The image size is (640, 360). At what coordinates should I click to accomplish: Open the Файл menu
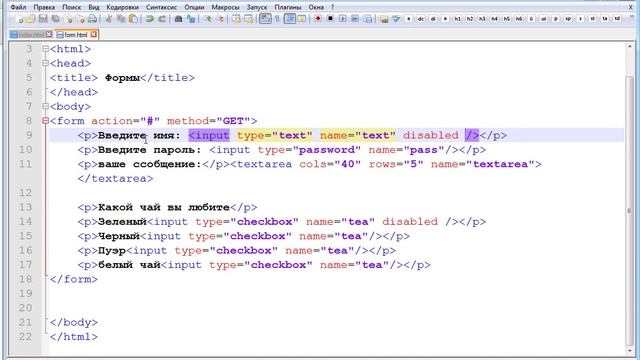click(18, 7)
